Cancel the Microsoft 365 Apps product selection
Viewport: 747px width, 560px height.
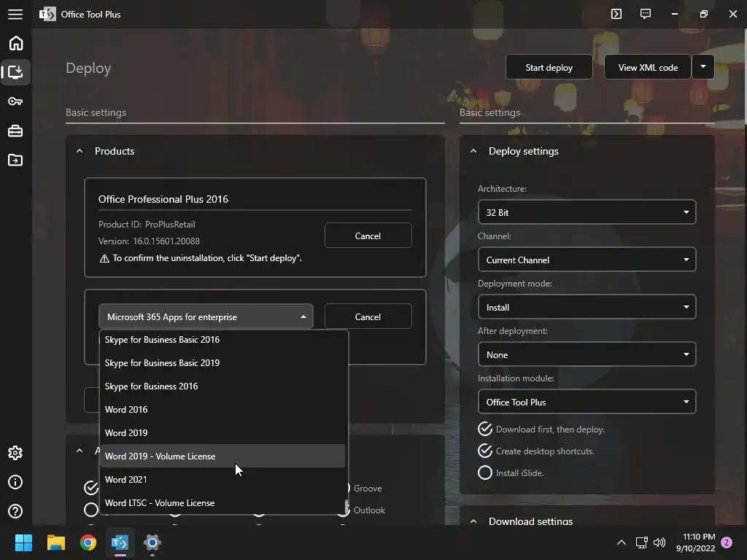368,316
